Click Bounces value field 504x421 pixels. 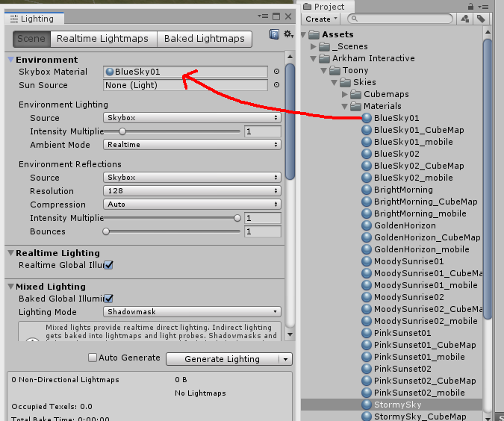tap(263, 231)
